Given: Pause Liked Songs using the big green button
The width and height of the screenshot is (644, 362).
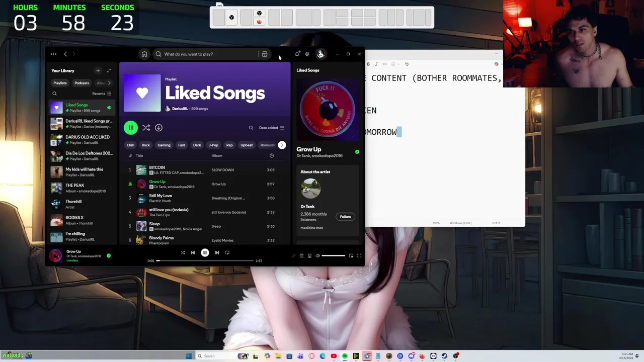Looking at the screenshot, I should point(130,128).
